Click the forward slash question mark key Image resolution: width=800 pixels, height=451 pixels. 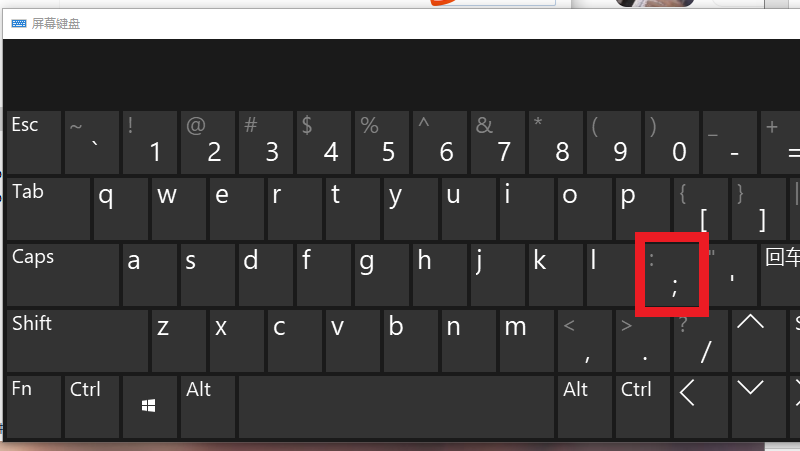point(701,341)
